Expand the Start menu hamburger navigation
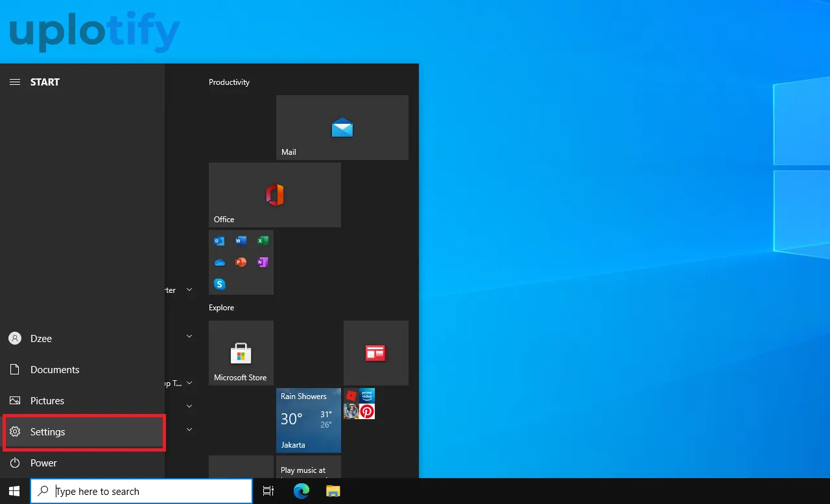The width and height of the screenshot is (830, 504). [x=14, y=82]
